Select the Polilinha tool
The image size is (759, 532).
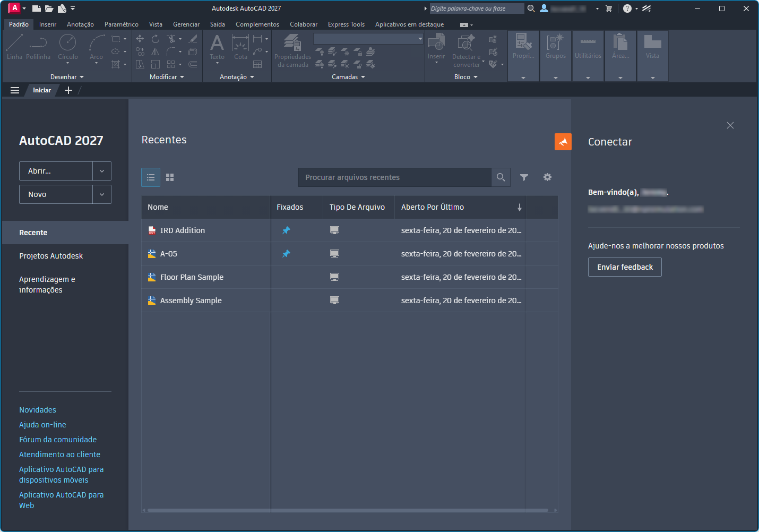click(38, 47)
